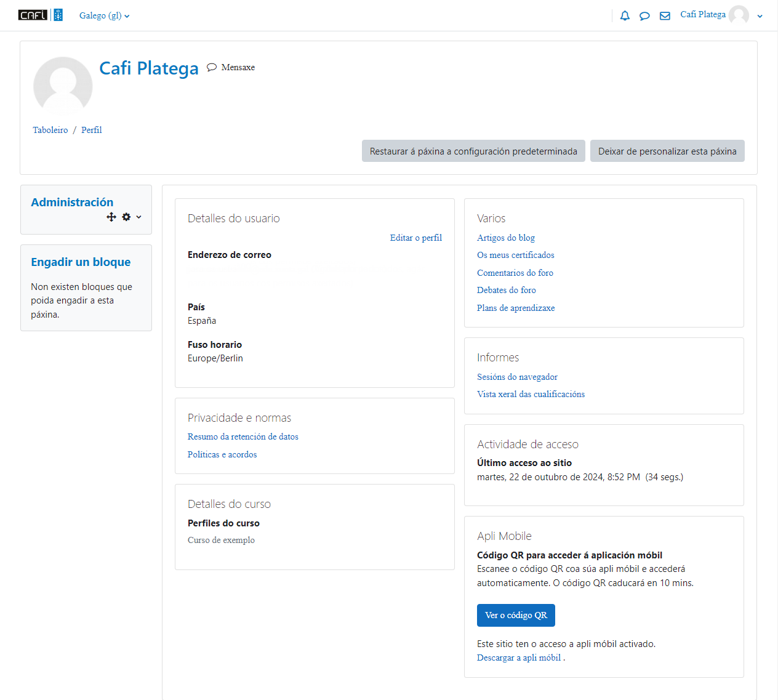Open the Editar o perfil link
Screen dimensions: 778x700
(415, 238)
